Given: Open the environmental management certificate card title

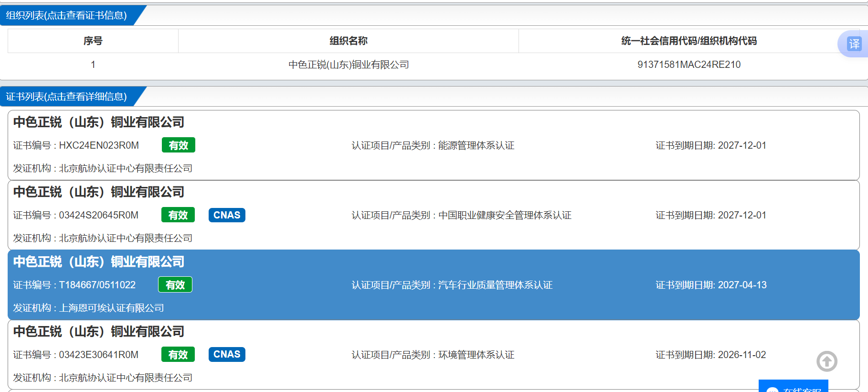Looking at the screenshot, I should [99, 332].
